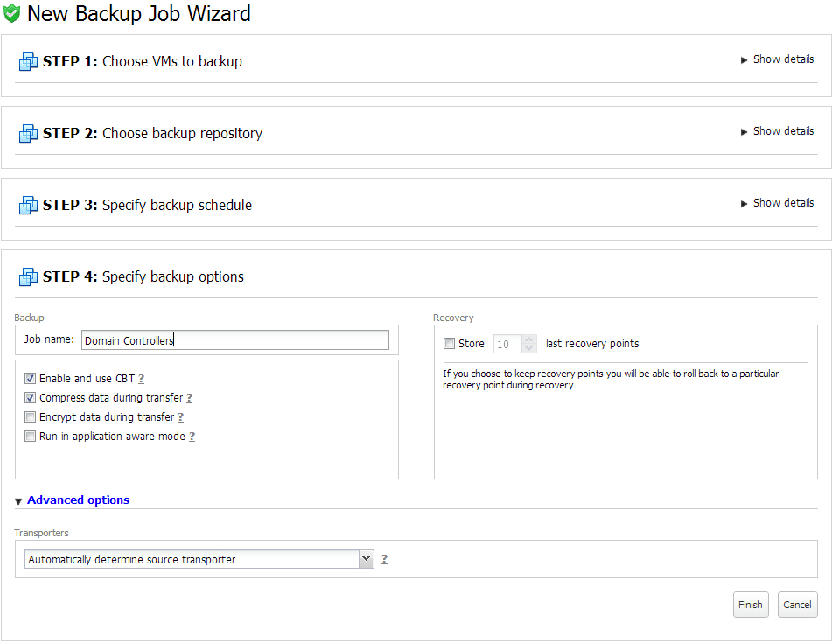Expand Show details for Step 3
Viewport: 832px width, 644px height.
pyautogui.click(x=778, y=203)
